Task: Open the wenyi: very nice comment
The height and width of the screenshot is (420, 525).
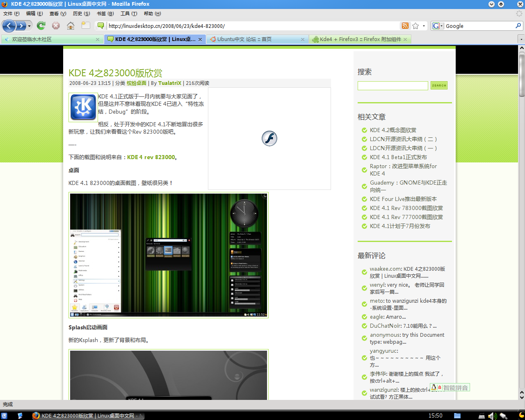Action: click(x=407, y=288)
